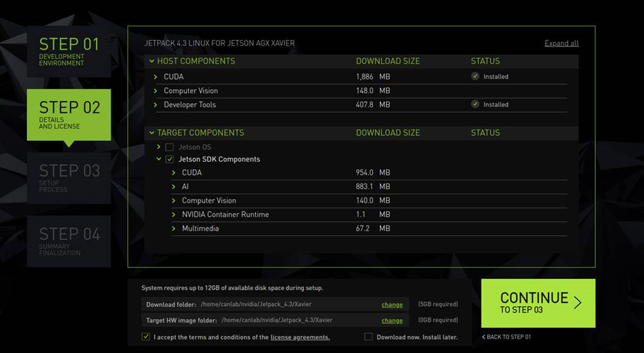644x353 pixels.
Task: Go to STEP 01 Development Environment
Action: click(69, 51)
